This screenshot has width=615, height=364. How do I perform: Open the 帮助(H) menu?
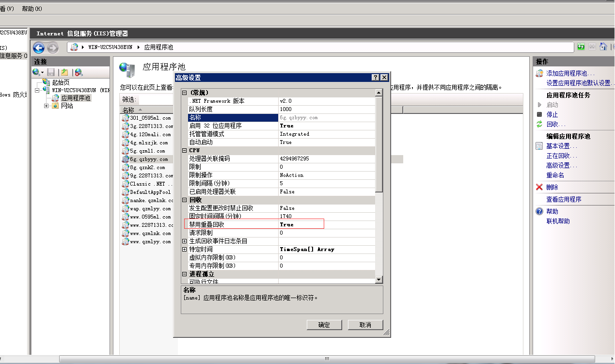[x=32, y=9]
